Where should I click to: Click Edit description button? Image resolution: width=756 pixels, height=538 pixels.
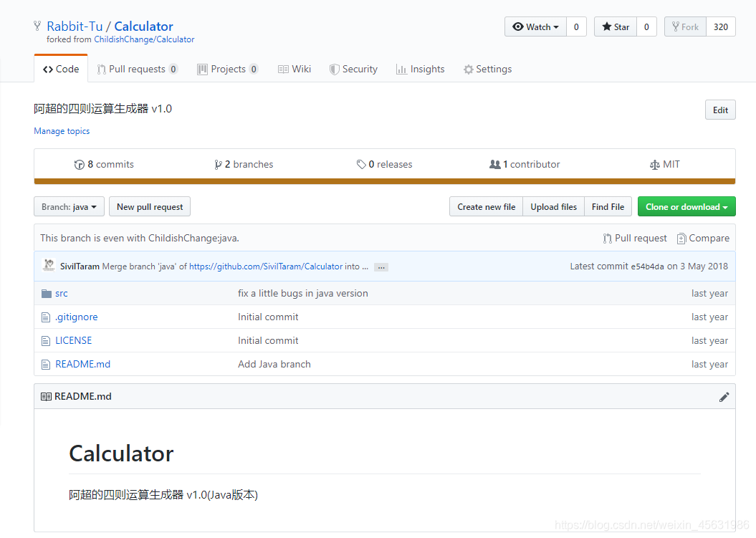pos(720,110)
